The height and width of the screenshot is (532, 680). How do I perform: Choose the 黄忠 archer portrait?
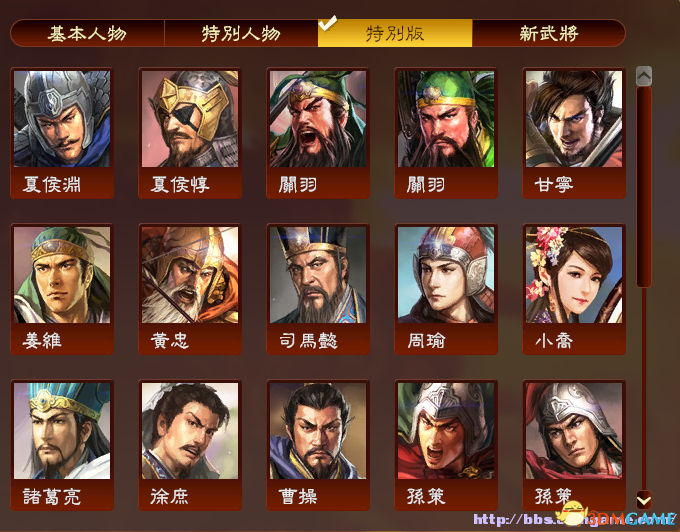click(190, 289)
